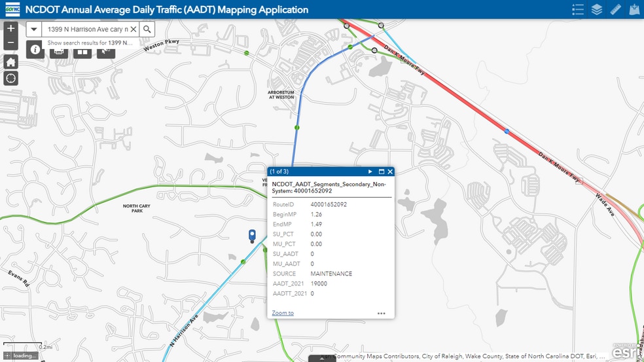Clear the search box text
Viewport: 644px width, 362px height.
click(x=134, y=29)
